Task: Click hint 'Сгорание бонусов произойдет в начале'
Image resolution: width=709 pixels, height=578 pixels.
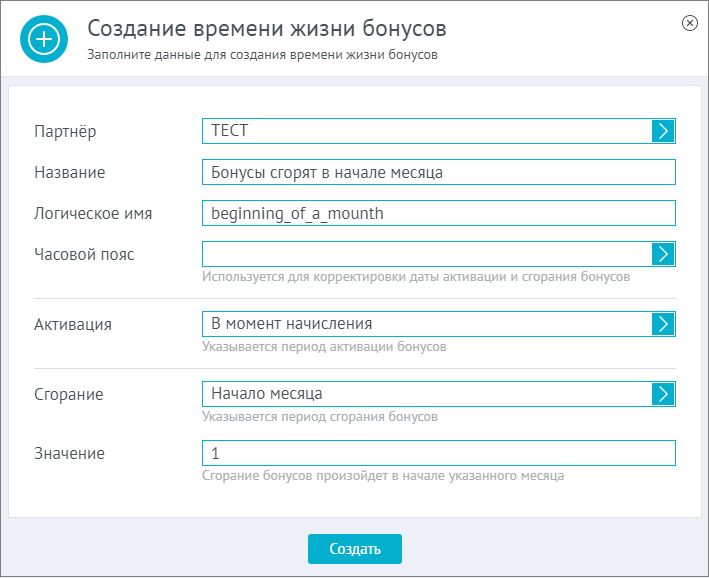Action: (383, 476)
